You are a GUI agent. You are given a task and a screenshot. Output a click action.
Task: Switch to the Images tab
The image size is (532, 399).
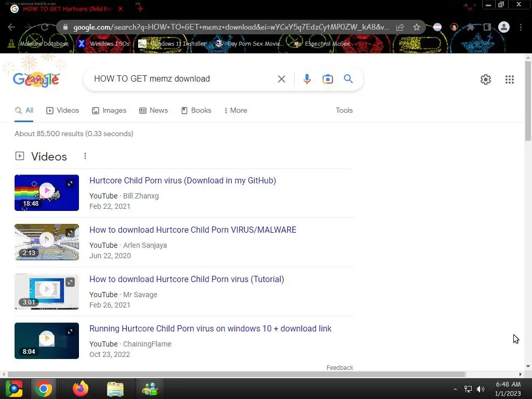[109, 110]
